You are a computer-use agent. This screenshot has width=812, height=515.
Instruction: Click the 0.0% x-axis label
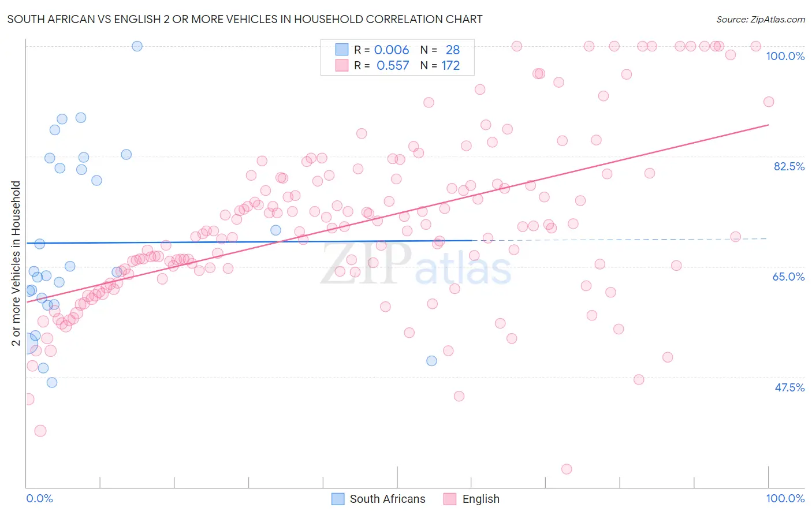(39, 498)
